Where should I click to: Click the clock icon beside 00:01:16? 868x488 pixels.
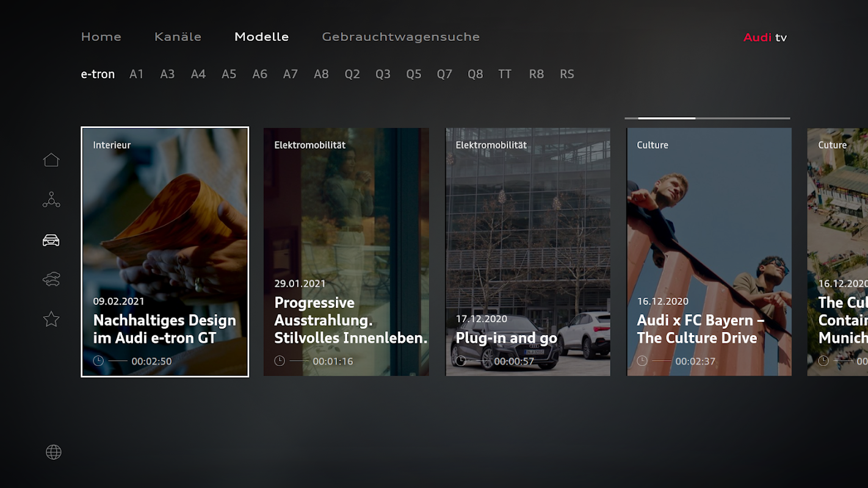tap(280, 361)
